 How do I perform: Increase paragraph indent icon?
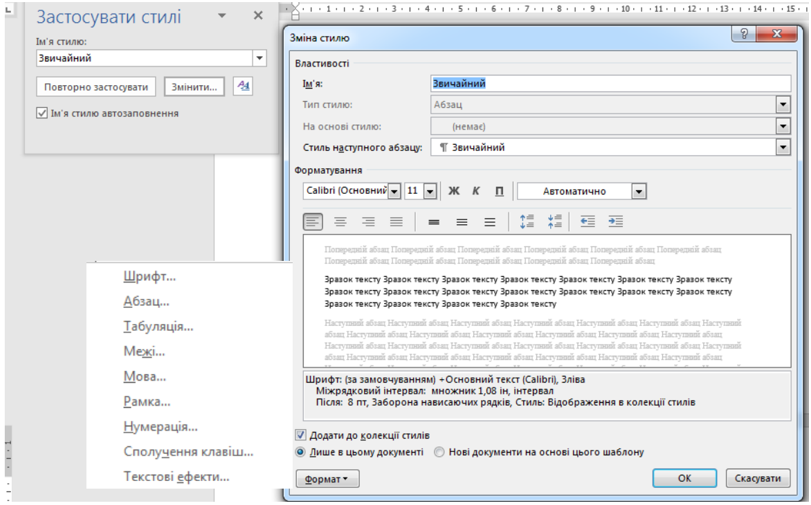(x=615, y=222)
